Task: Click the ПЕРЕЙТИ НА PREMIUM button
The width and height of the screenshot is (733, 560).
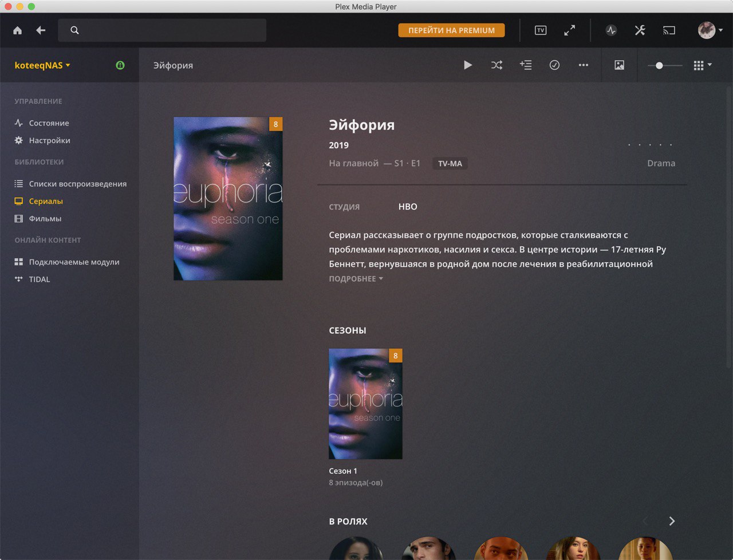Action: 451,30
